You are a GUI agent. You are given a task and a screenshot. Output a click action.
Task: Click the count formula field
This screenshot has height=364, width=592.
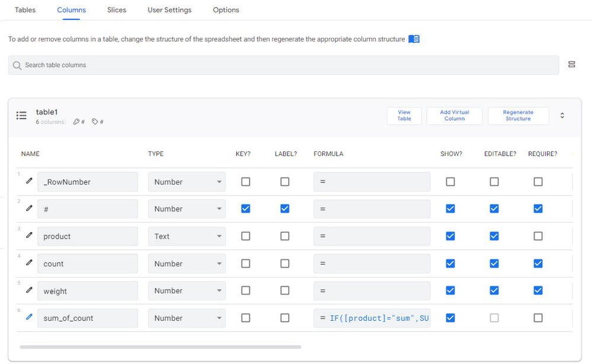(x=372, y=263)
